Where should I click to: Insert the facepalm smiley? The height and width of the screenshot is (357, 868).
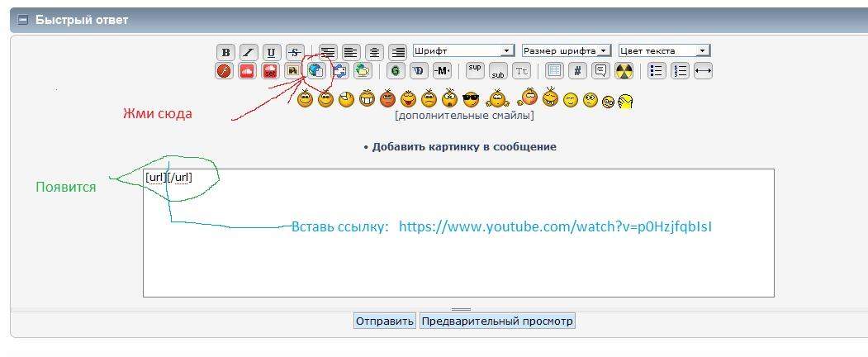[x=625, y=102]
